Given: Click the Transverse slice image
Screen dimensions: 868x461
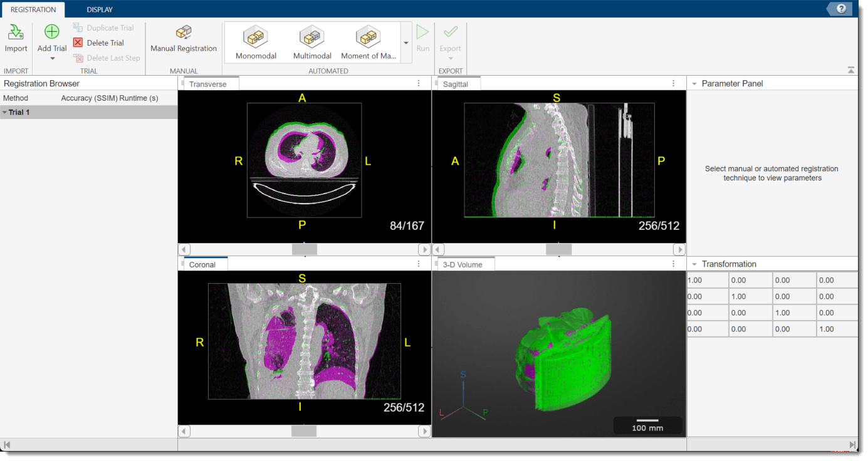Looking at the screenshot, I should [304, 160].
